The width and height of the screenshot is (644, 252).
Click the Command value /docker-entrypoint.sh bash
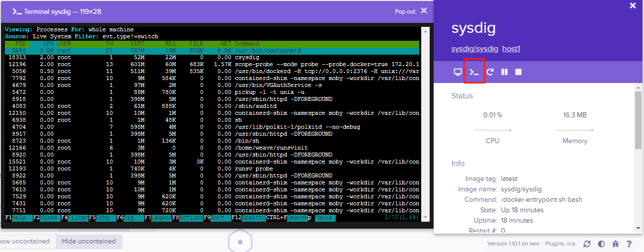point(542,200)
